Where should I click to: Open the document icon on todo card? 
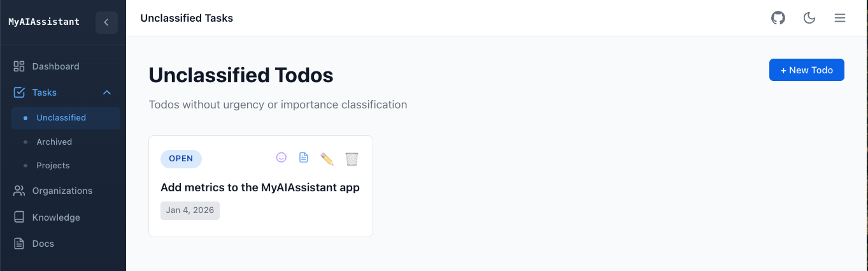pos(304,157)
